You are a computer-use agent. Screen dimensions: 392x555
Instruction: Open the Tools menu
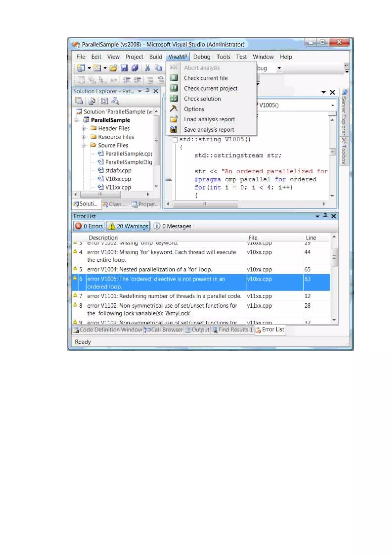pyautogui.click(x=223, y=57)
